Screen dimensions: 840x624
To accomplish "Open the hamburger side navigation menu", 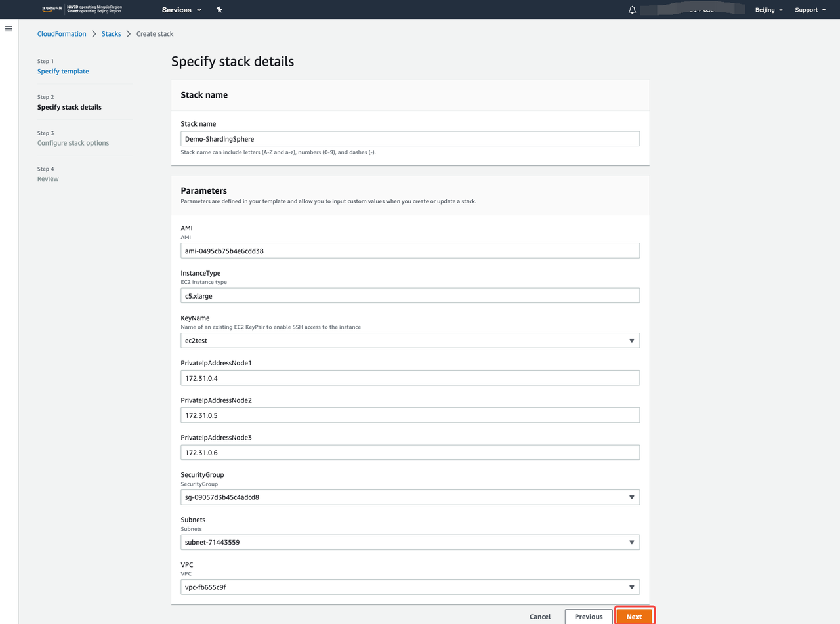I will [9, 29].
